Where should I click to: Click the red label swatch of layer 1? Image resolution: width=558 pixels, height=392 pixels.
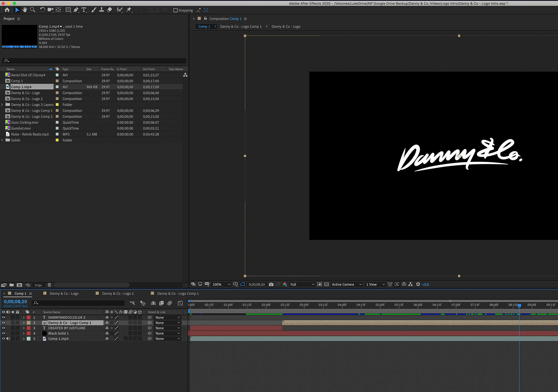point(28,317)
